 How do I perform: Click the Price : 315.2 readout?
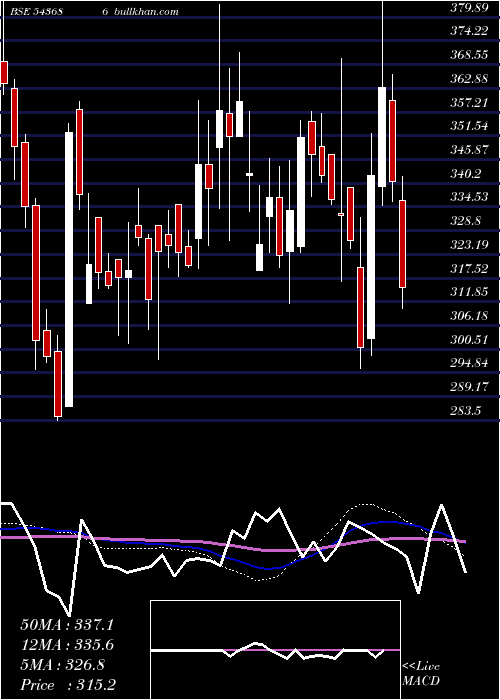[x=69, y=685]
